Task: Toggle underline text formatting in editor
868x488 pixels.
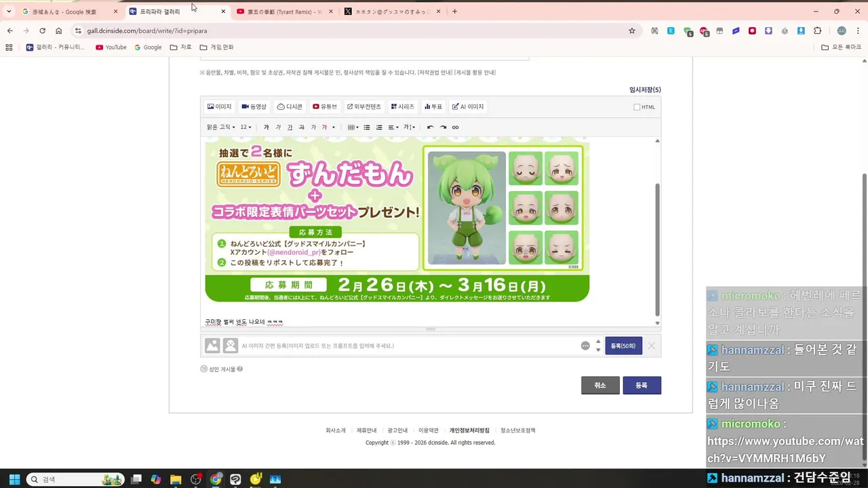Action: pos(290,127)
